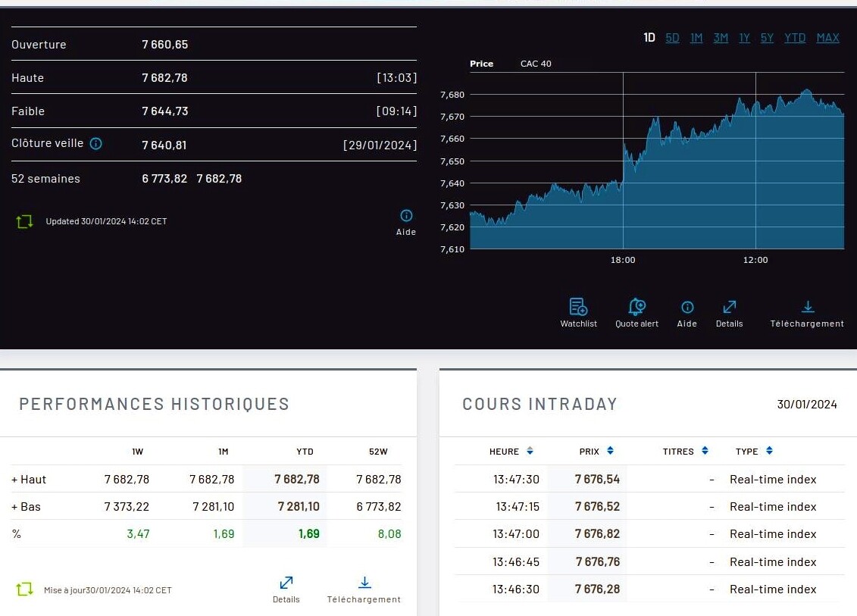Click the Cours Intraday date 30/01/2024
Viewport: 857px width, 616px height.
pos(807,405)
